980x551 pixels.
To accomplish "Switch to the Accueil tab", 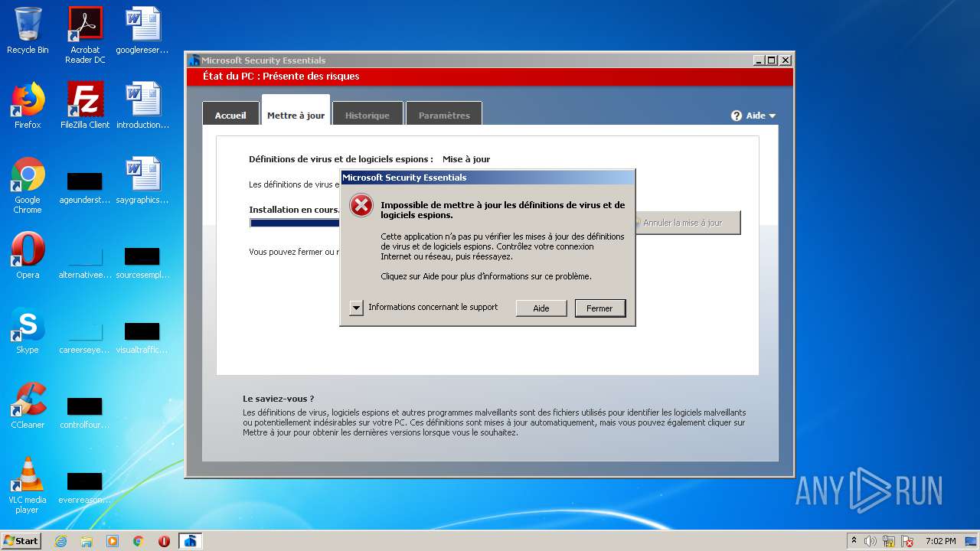I will (x=230, y=115).
